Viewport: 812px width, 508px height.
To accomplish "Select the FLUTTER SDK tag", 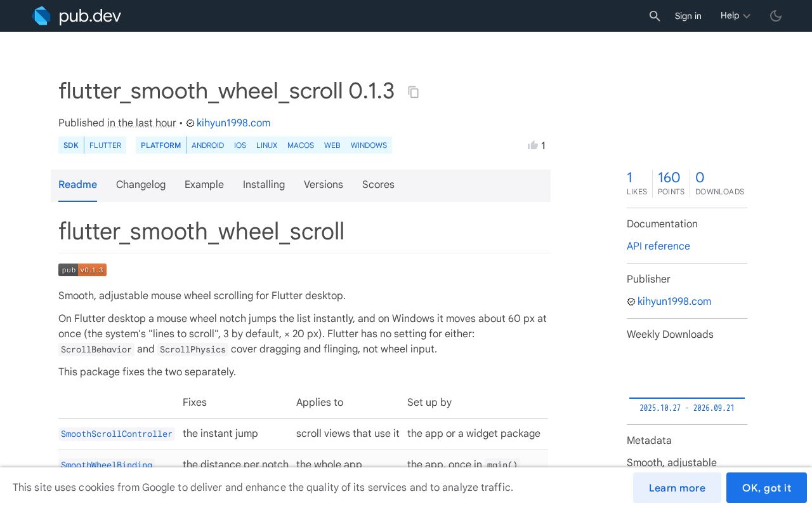I will pyautogui.click(x=105, y=145).
